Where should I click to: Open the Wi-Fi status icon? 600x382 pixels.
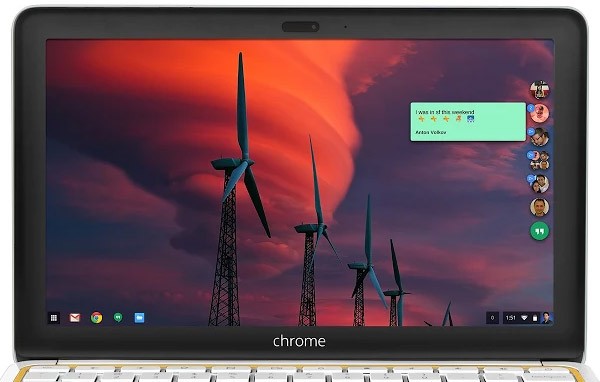tap(524, 318)
